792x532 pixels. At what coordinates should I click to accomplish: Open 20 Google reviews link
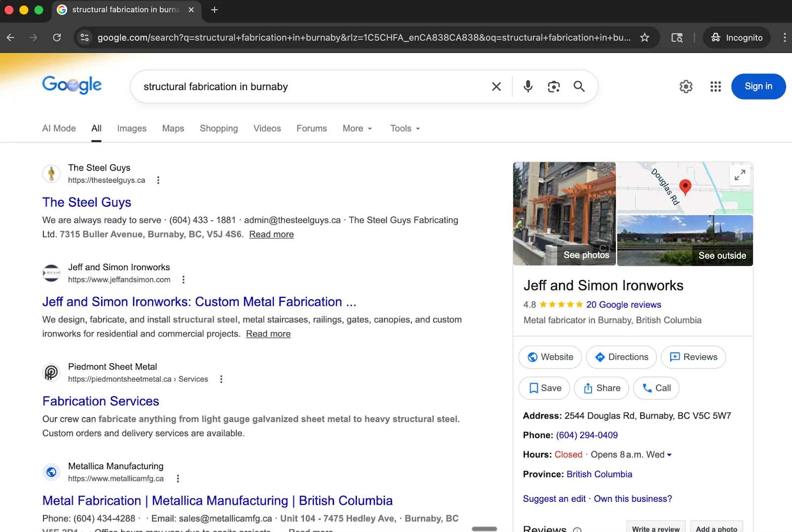pos(624,305)
